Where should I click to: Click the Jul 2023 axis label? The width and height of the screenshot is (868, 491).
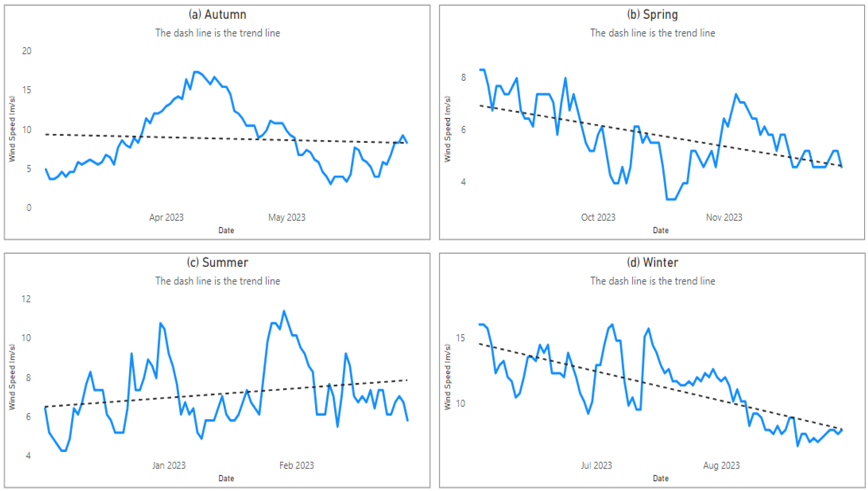click(x=596, y=465)
